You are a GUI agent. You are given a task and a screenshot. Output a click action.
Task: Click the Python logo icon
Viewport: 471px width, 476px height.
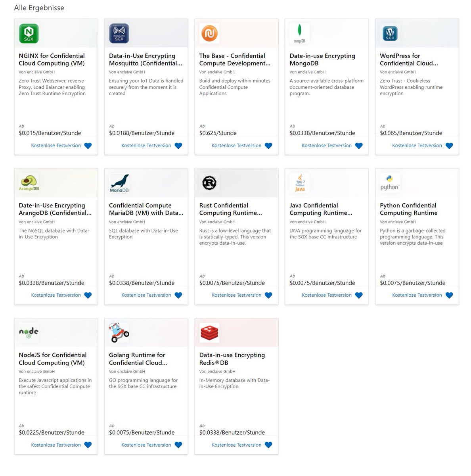pyautogui.click(x=390, y=183)
